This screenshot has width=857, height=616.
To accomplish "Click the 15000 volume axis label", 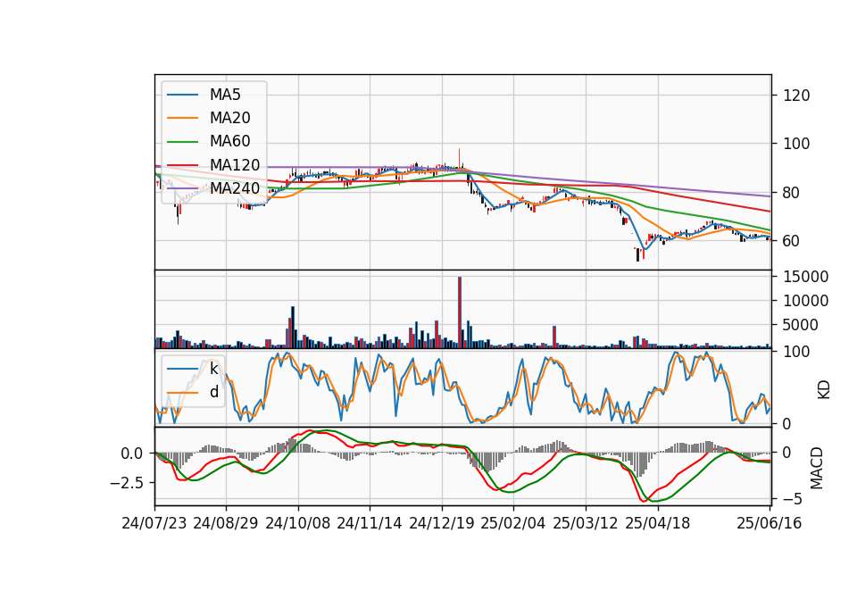I will click(805, 277).
